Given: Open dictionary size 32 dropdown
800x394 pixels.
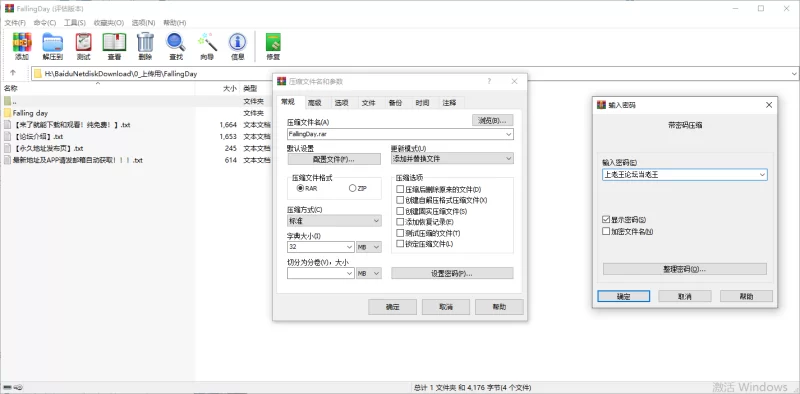Looking at the screenshot, I should (x=349, y=247).
